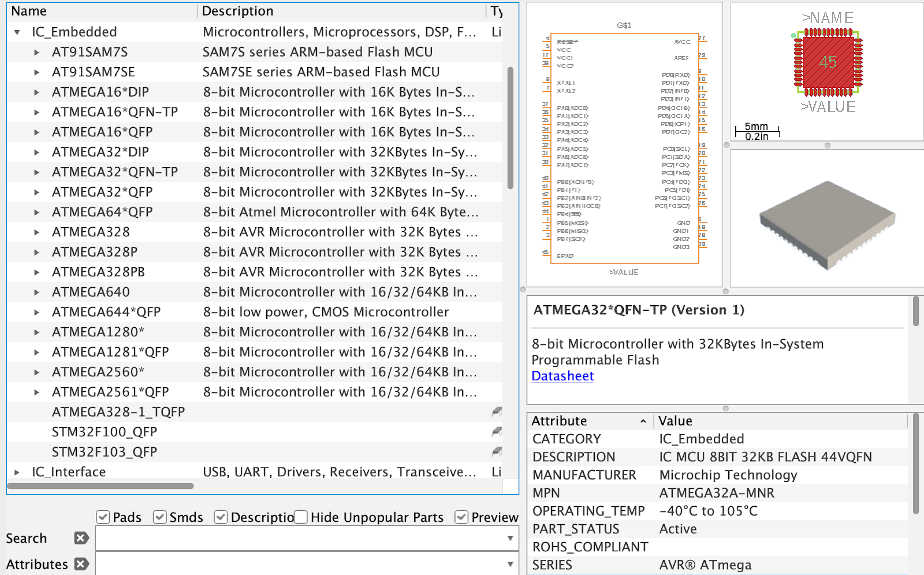Click the MANUFACTURER value Microchip Technology
Viewport: 924px width, 575px height.
point(728,475)
